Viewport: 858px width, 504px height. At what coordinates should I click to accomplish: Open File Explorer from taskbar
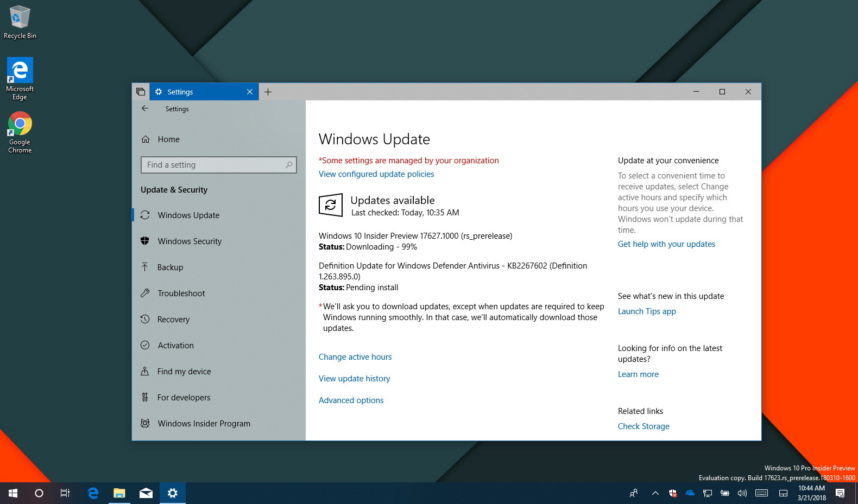click(119, 493)
